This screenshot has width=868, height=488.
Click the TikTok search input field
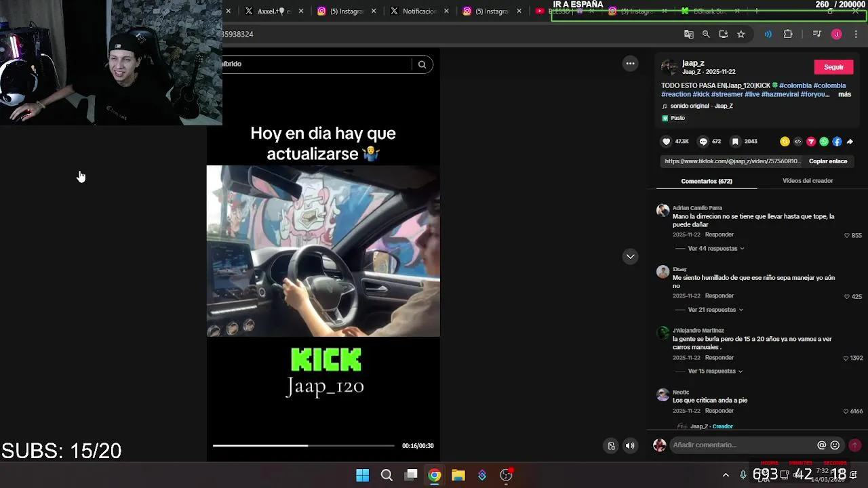[x=316, y=64]
